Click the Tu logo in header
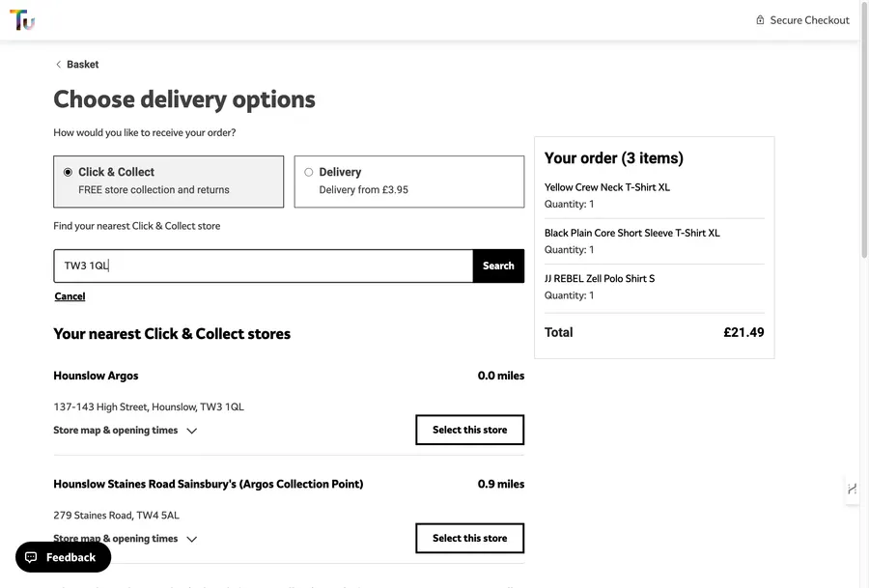The height and width of the screenshot is (588, 869). pyautogui.click(x=22, y=19)
